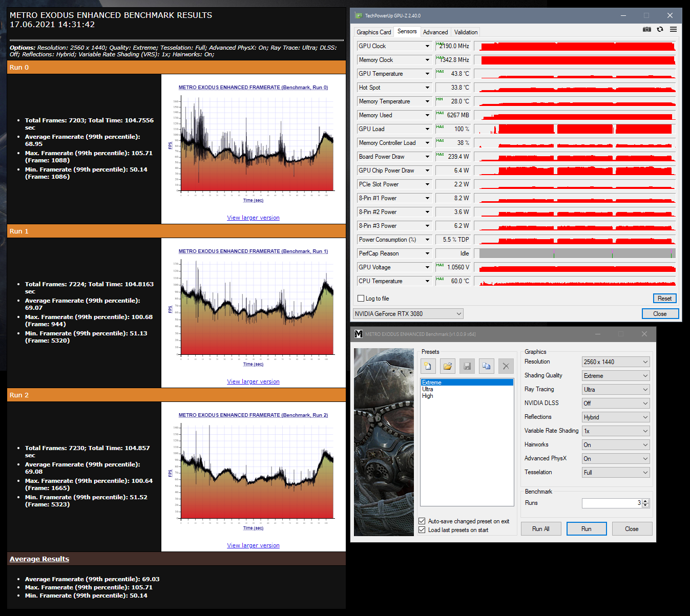Open the Validation tab

(466, 32)
